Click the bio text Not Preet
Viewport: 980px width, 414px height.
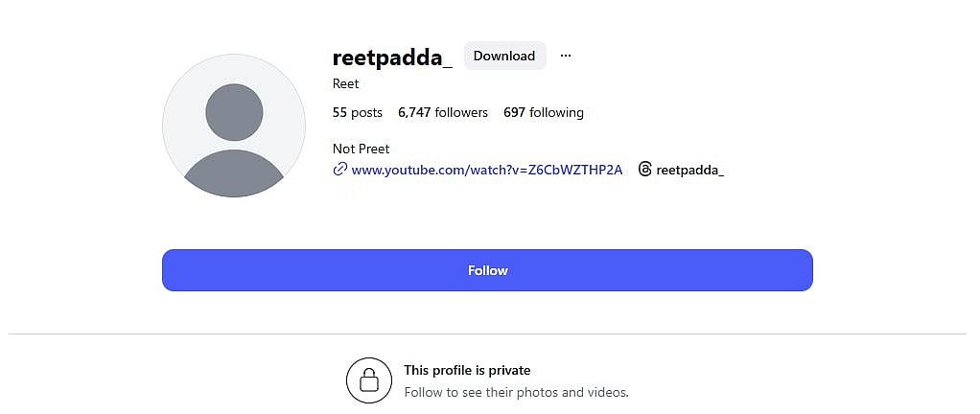point(362,149)
